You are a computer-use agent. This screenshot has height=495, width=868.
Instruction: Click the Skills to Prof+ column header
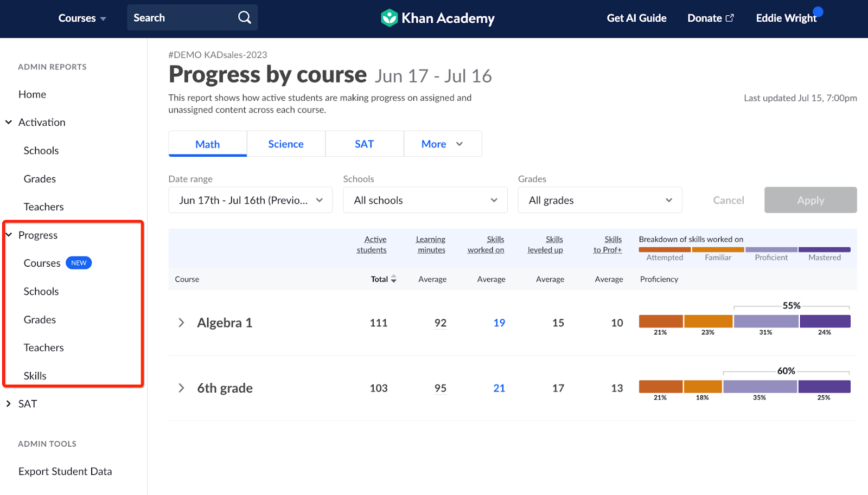coord(608,245)
